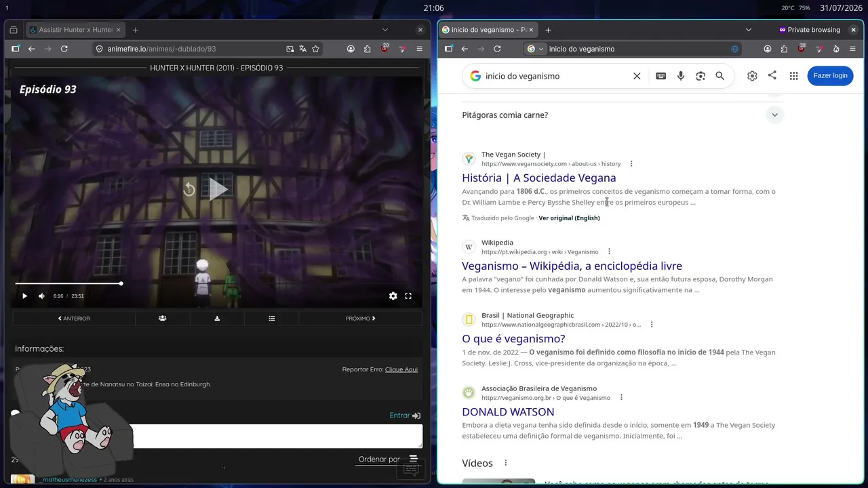Start Google voice search
The image size is (868, 488).
681,76
